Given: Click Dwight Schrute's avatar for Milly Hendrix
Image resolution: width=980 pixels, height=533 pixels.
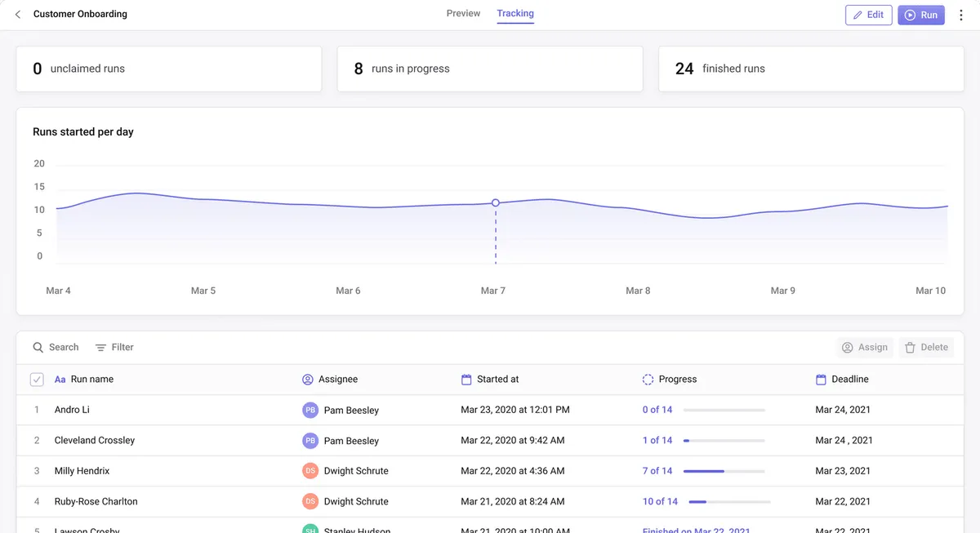Looking at the screenshot, I should click(310, 471).
